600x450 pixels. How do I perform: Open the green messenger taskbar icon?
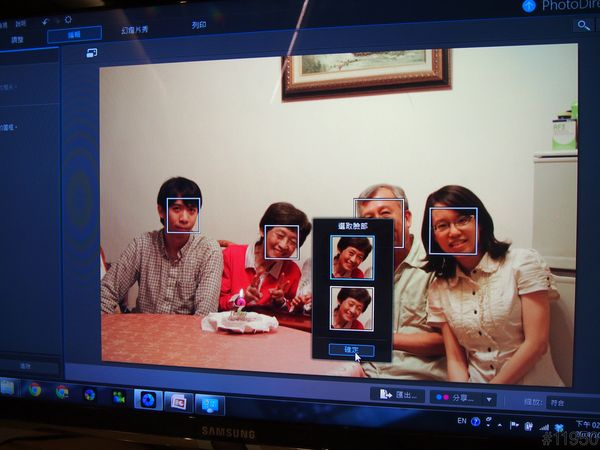pyautogui.click(x=119, y=397)
